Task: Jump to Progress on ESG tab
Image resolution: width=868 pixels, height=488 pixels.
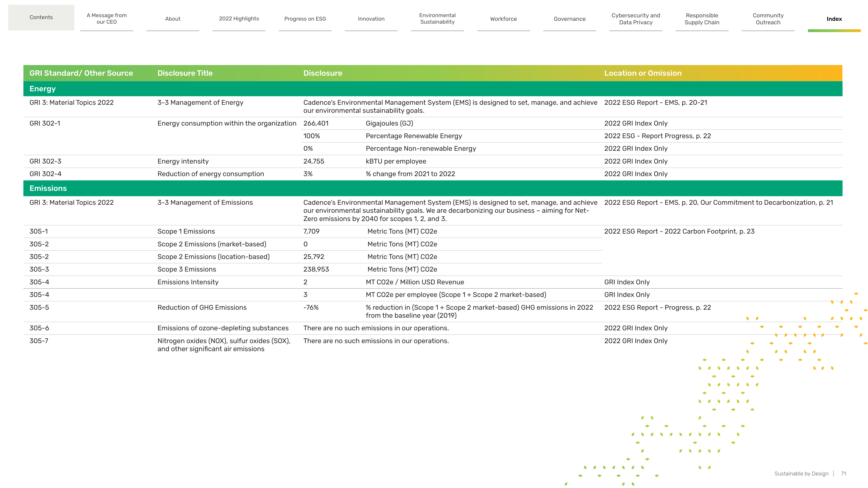Action: pyautogui.click(x=305, y=19)
